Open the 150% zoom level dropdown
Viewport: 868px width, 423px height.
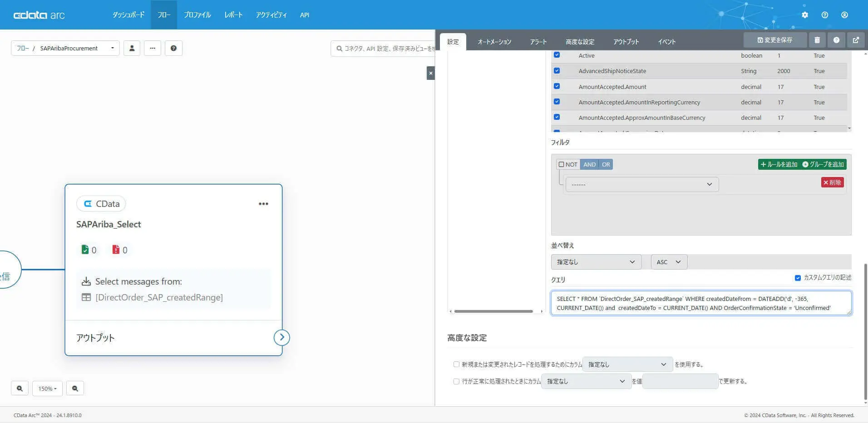(47, 389)
